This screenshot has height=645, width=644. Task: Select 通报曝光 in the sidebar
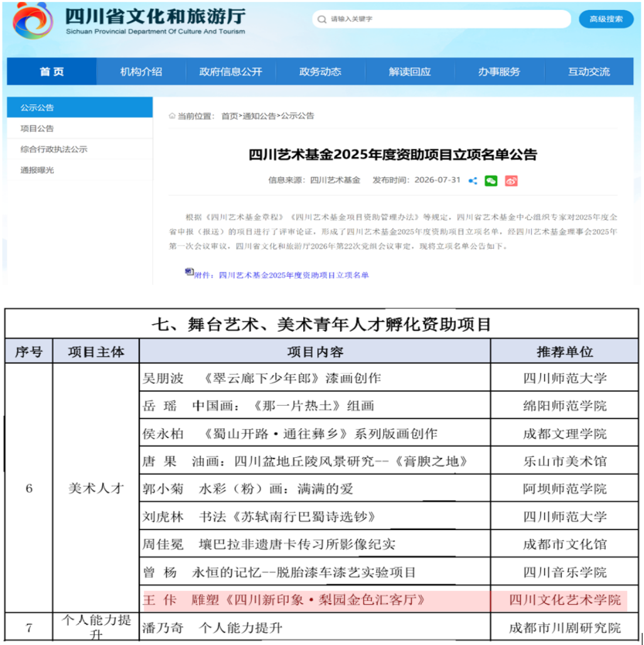80,170
